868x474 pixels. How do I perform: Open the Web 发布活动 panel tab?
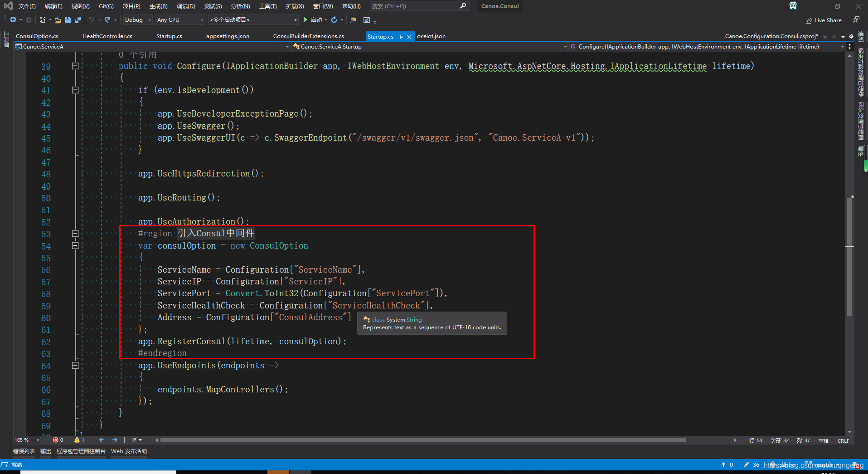[x=129, y=451]
